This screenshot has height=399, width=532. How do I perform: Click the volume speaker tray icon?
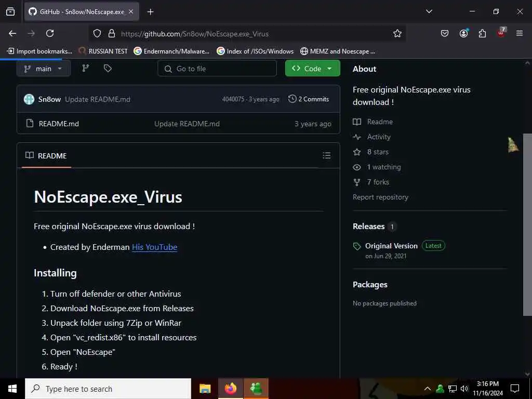pos(464,389)
